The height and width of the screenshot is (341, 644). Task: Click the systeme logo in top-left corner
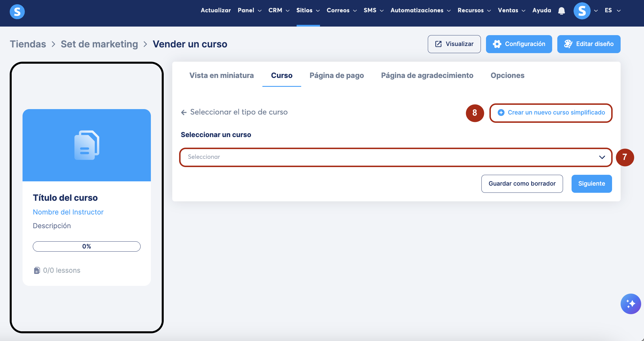(17, 12)
